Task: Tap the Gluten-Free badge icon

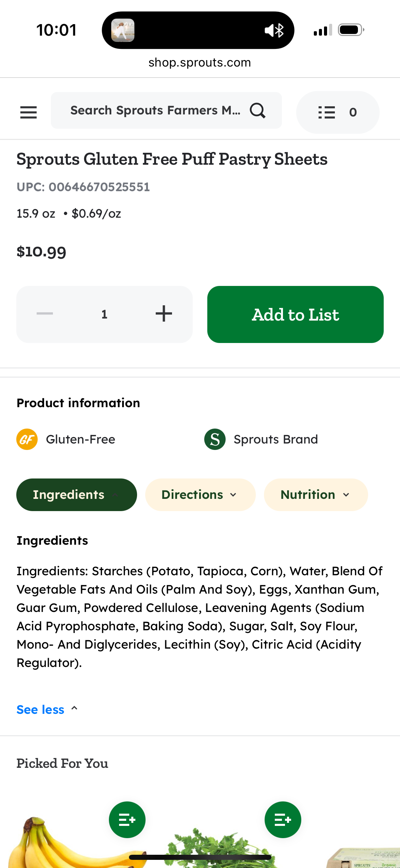Action: (27, 439)
